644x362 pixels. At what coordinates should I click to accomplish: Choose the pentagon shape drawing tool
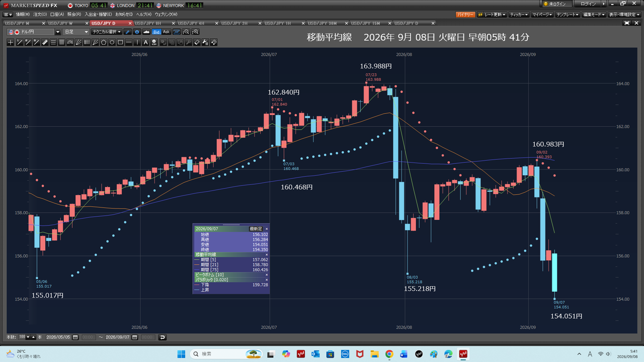(104, 42)
